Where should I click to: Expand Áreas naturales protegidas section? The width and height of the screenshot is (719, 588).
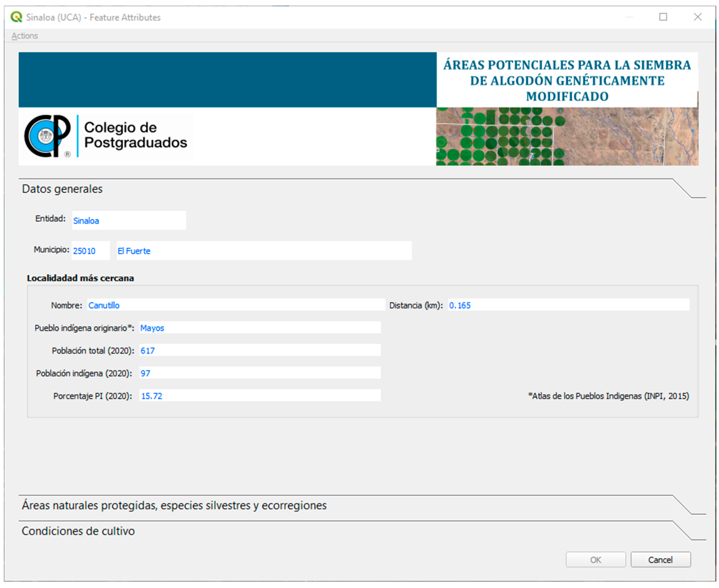coord(174,505)
